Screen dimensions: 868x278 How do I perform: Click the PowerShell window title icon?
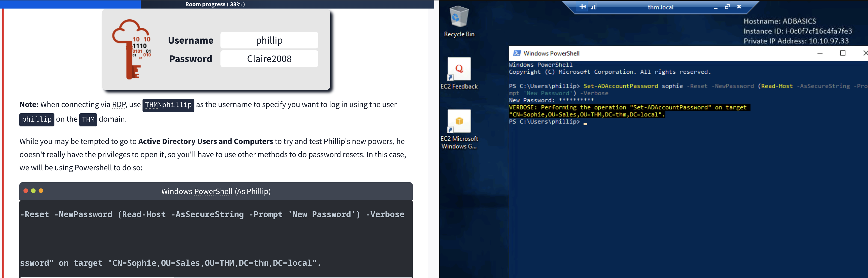click(517, 53)
